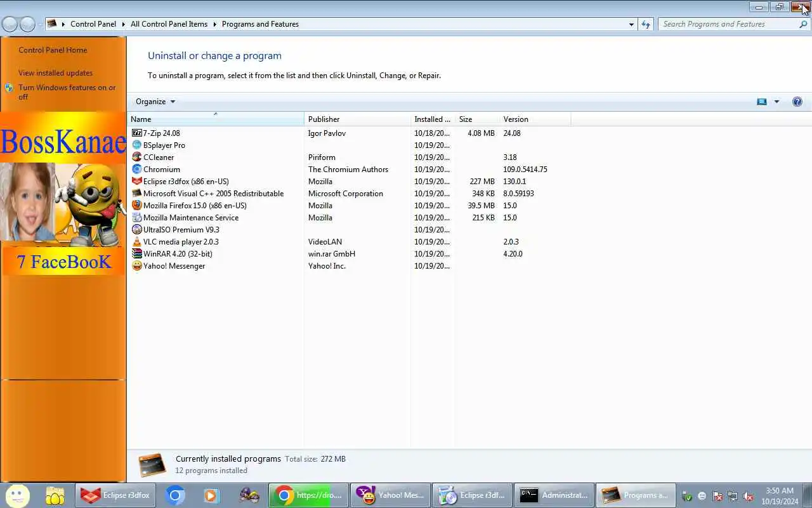Click the blue Chromium taskbar icon
This screenshot has height=508, width=812.
point(176,495)
